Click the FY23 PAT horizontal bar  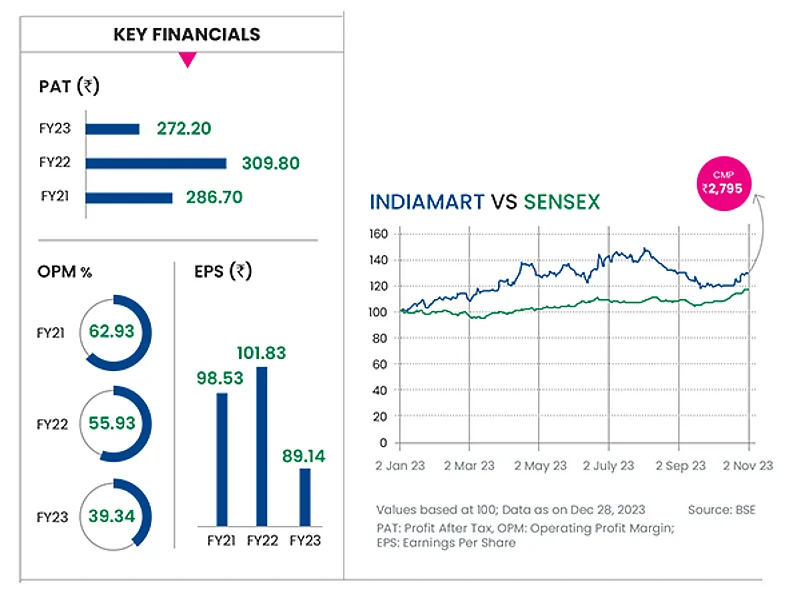click(x=112, y=129)
